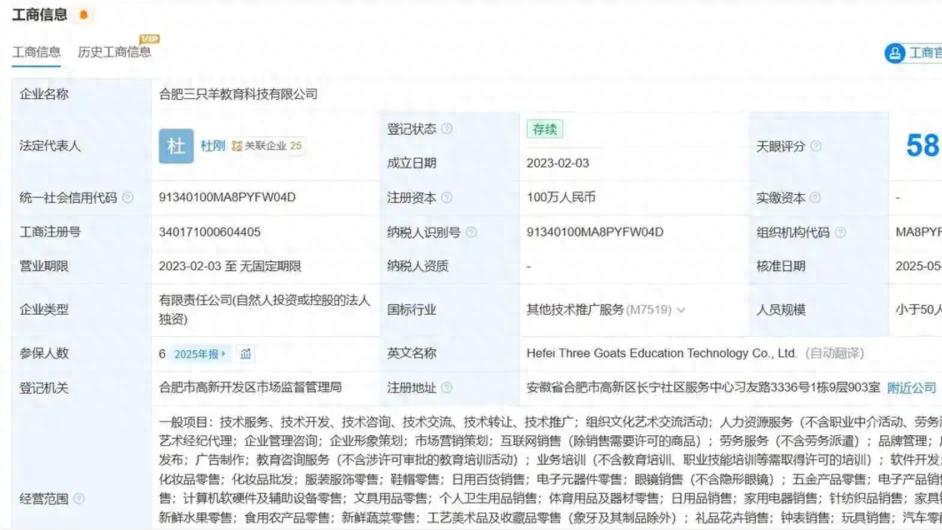
Task: Show help for 注册资本
Action: (447, 198)
